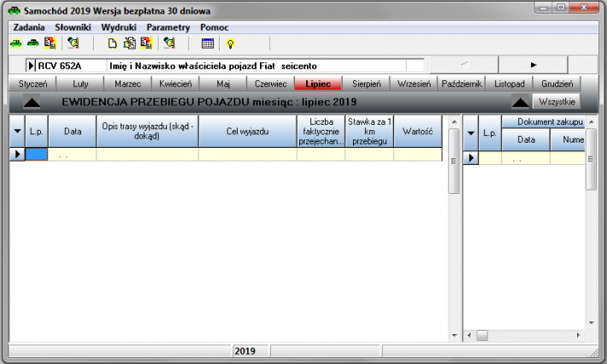Click the Dokument zakupu header

pos(544,121)
